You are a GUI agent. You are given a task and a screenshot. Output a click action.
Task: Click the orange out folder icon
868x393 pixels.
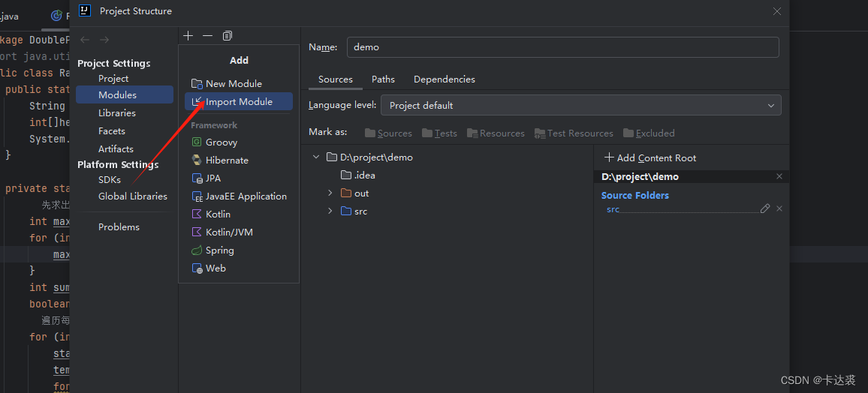tap(346, 193)
